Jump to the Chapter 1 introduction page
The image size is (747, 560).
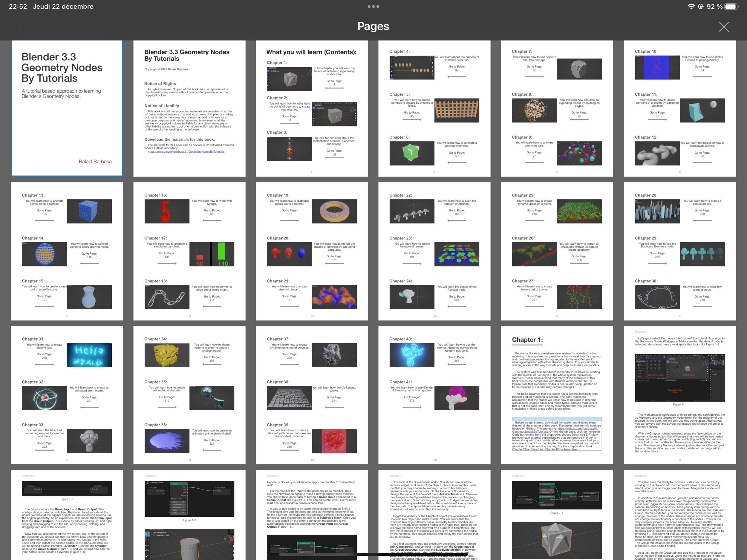(x=557, y=395)
